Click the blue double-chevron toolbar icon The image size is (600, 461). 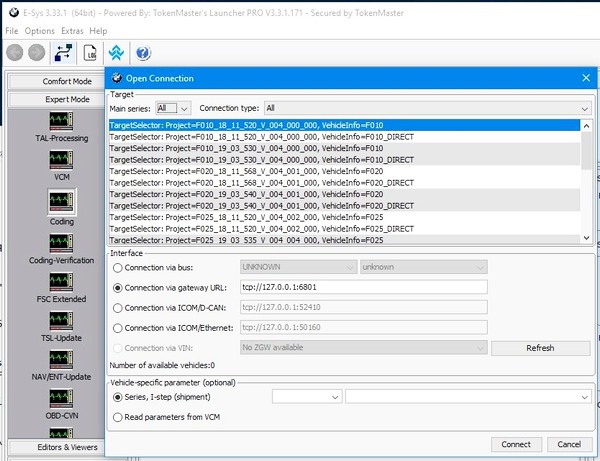tap(118, 53)
